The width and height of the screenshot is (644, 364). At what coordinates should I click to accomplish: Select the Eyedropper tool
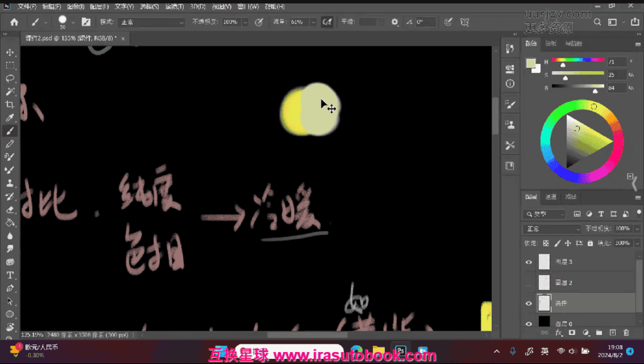click(x=10, y=118)
